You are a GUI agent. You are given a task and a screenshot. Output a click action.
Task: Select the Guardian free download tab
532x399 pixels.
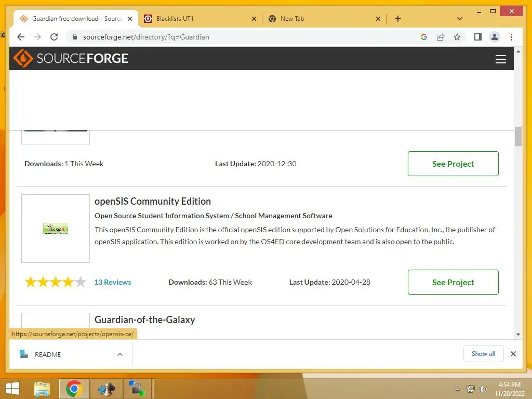[x=76, y=19]
